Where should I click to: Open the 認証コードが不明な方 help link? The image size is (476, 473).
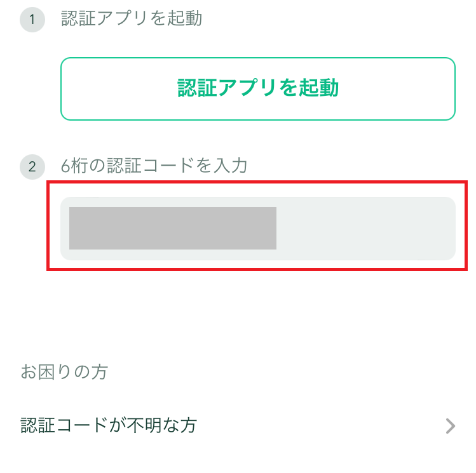[108, 425]
